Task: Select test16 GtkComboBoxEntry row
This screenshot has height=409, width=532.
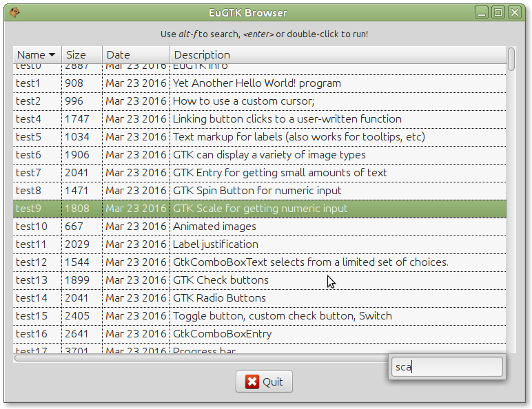Action: 222,334
